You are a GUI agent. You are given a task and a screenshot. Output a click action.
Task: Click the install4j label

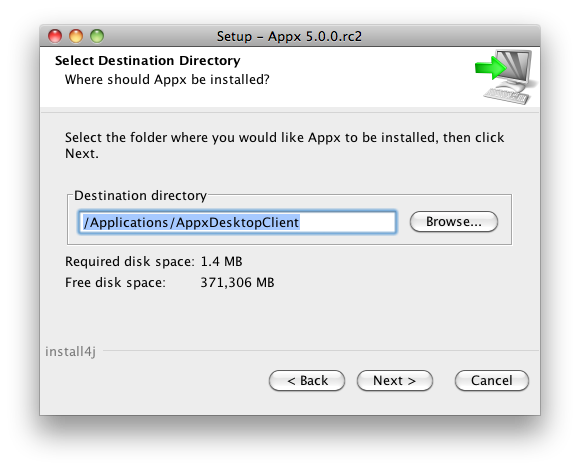(70, 351)
